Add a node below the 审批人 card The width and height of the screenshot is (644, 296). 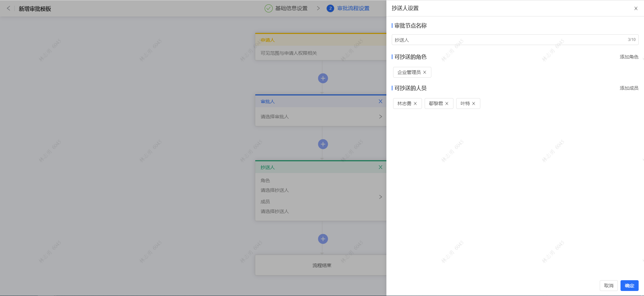[323, 144]
